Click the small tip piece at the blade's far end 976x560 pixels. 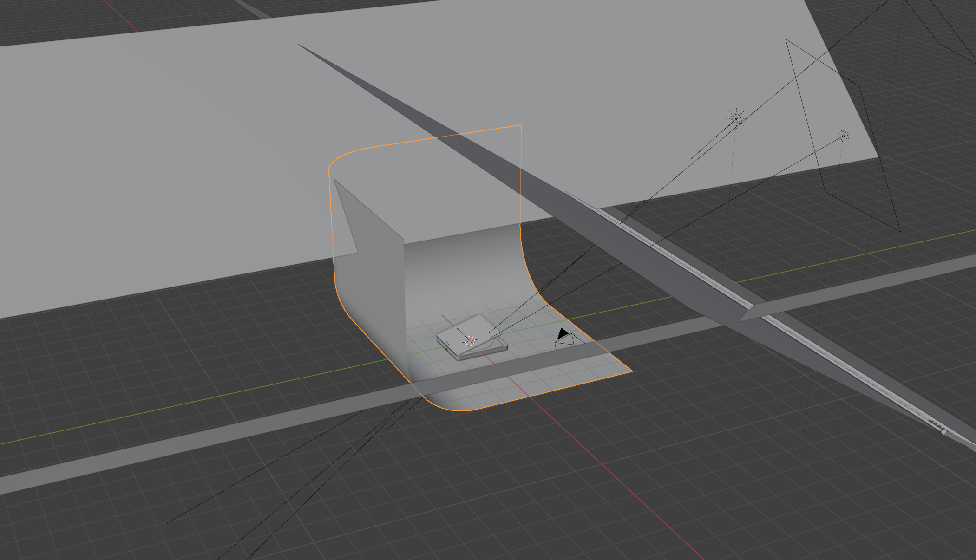tap(944, 431)
